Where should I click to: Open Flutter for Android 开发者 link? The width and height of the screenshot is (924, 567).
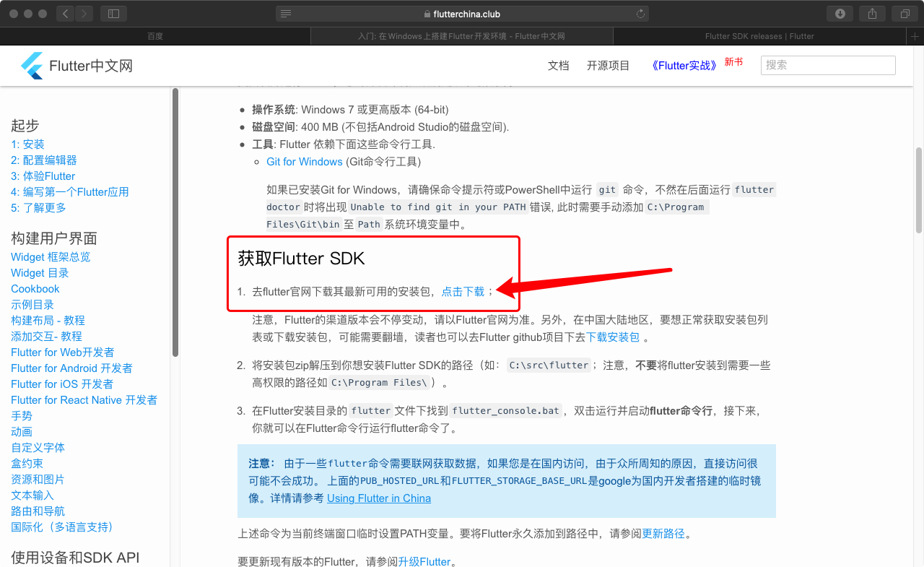tap(71, 368)
